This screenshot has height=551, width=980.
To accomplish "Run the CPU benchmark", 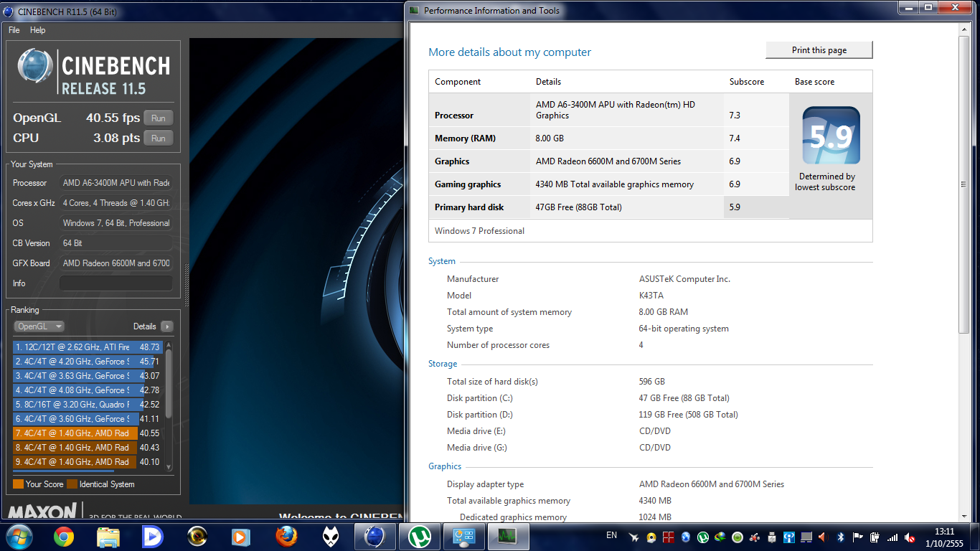I will (x=159, y=138).
